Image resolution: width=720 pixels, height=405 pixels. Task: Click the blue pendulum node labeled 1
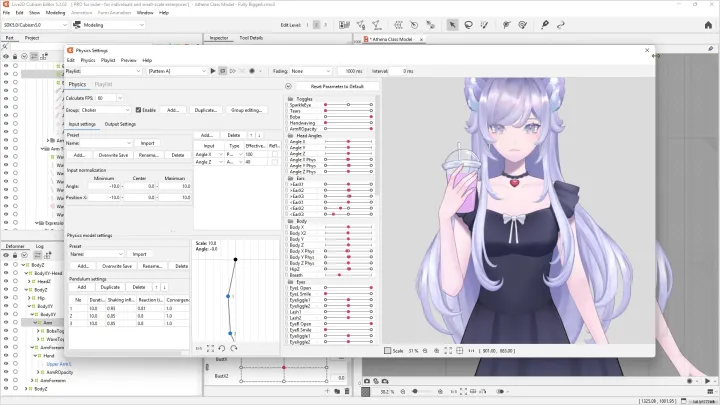(x=228, y=296)
